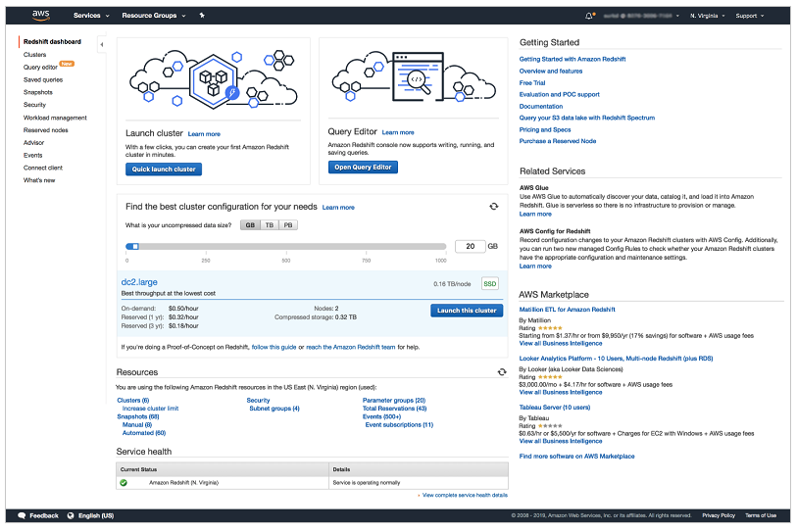Open the follow this guide link

(274, 348)
